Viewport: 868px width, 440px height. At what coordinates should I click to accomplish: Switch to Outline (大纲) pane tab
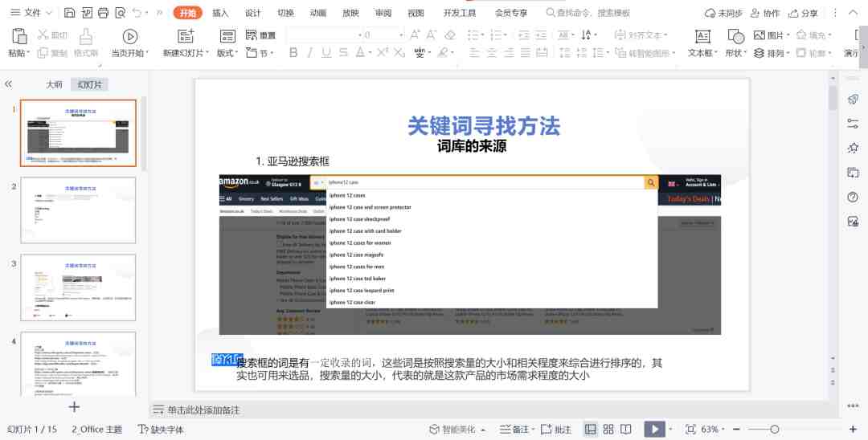[x=54, y=84]
